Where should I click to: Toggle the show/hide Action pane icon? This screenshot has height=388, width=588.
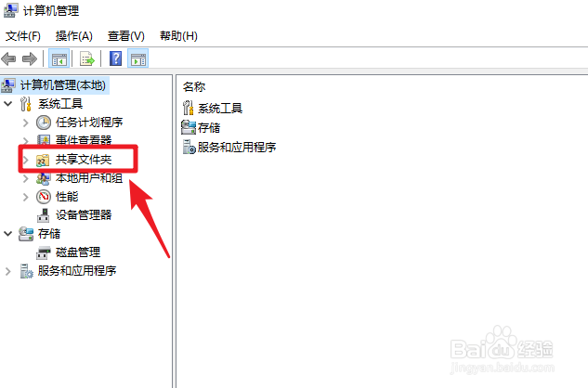(x=138, y=58)
